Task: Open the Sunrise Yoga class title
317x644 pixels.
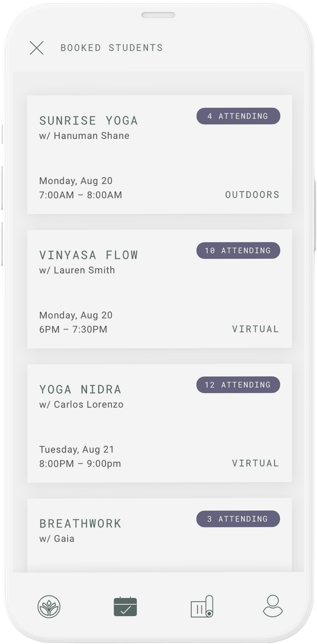Action: coord(89,121)
